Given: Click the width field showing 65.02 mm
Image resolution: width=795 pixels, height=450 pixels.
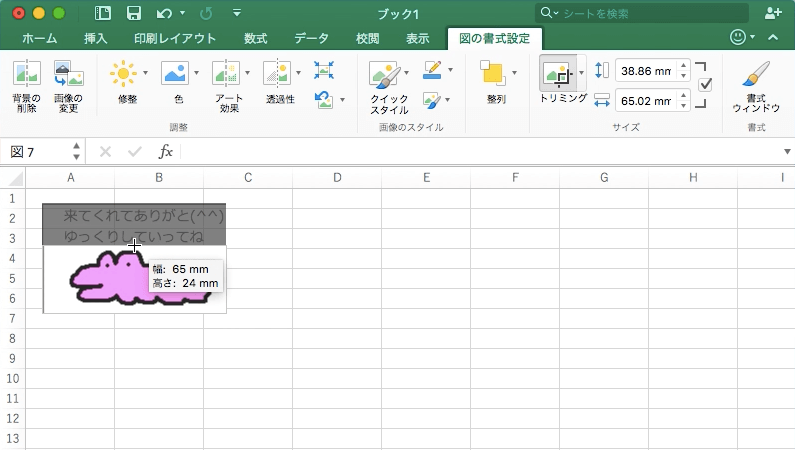Looking at the screenshot, I should pos(646,101).
